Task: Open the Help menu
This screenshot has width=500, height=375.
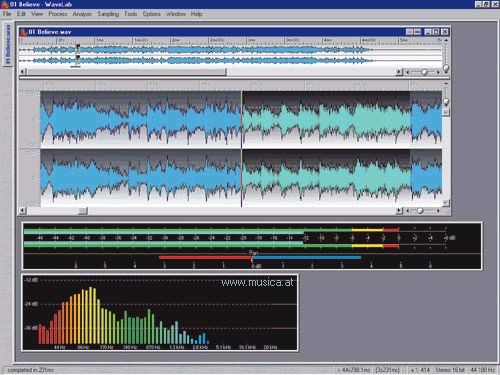Action: pyautogui.click(x=196, y=14)
